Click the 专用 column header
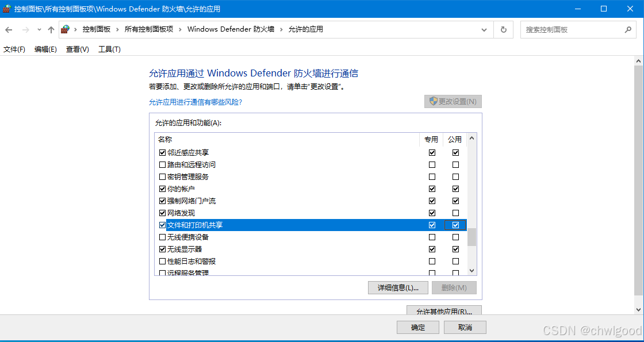Screen dimensions: 644x342 [x=431, y=140]
